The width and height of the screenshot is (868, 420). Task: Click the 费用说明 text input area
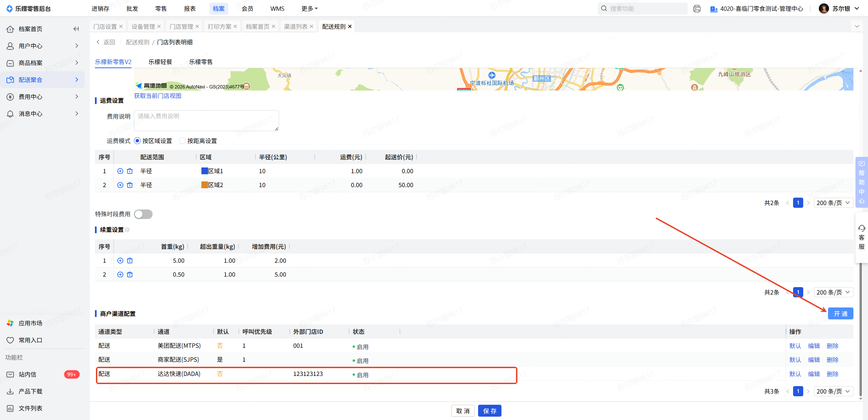click(206, 121)
